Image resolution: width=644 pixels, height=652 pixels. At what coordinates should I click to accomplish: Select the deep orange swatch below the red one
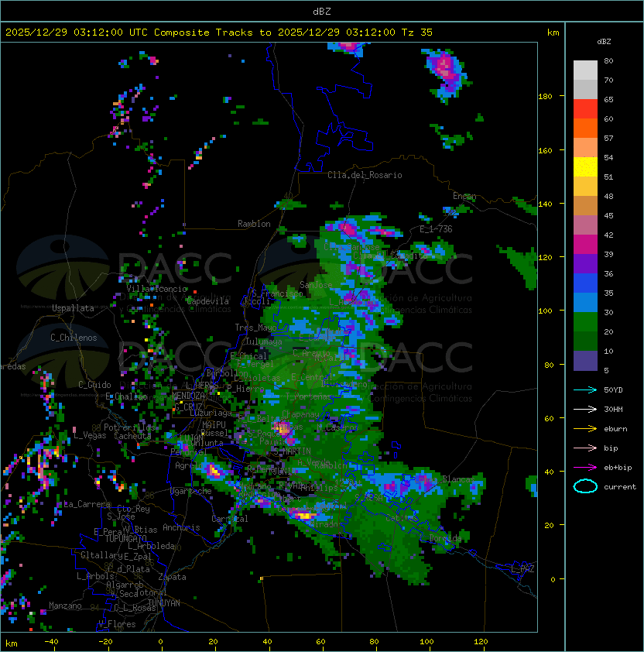585,129
